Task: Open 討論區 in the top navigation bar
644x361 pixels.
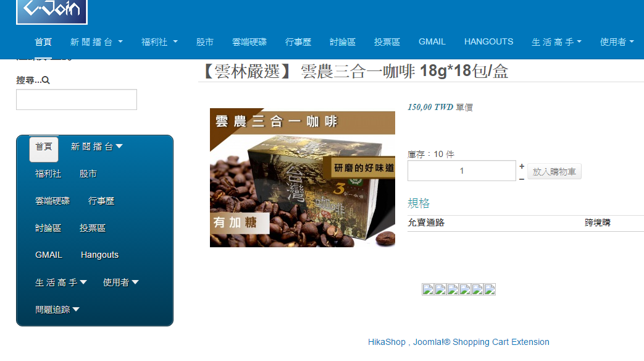Action: click(x=343, y=42)
